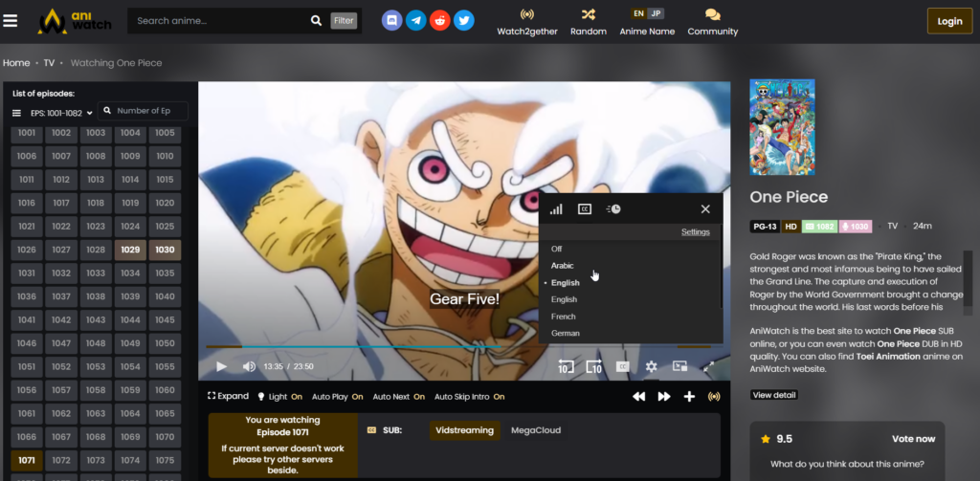Click the Login button

click(x=949, y=21)
